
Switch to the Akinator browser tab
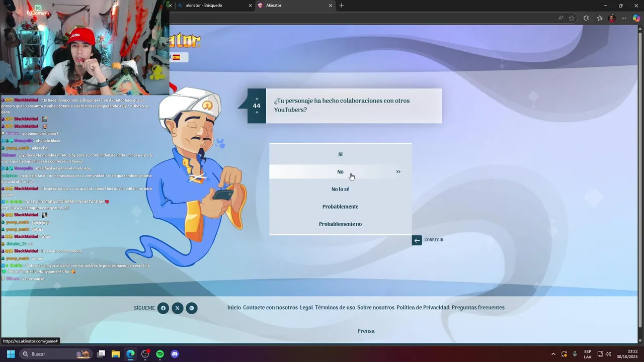click(x=291, y=6)
